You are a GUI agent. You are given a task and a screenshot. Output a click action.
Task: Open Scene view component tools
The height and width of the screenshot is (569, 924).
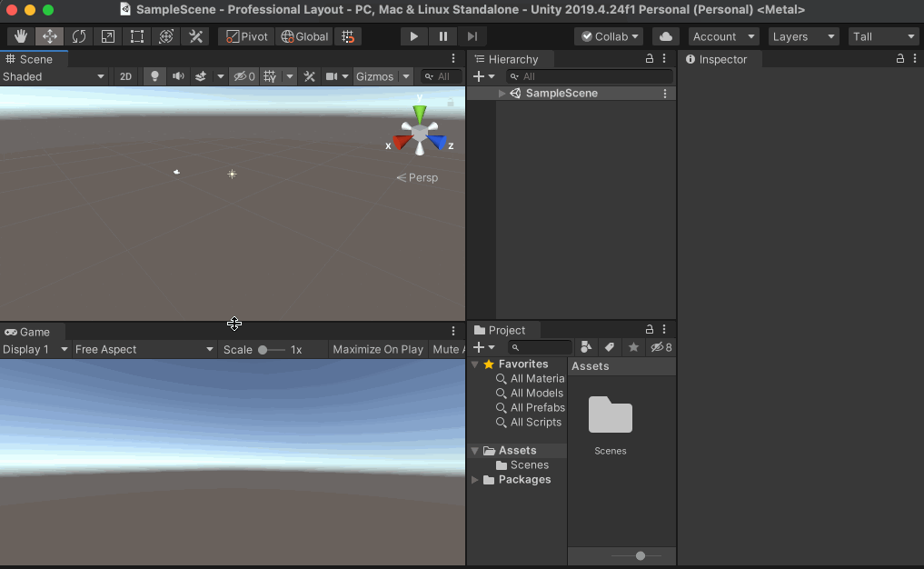tap(310, 76)
